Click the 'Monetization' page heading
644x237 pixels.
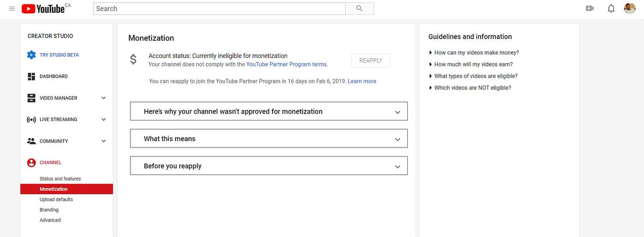(151, 38)
